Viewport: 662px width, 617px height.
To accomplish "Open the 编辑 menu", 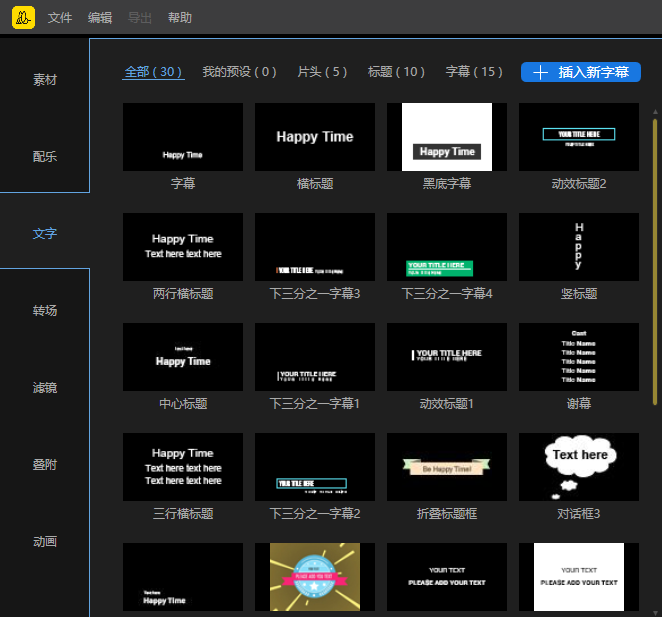I will (x=100, y=18).
